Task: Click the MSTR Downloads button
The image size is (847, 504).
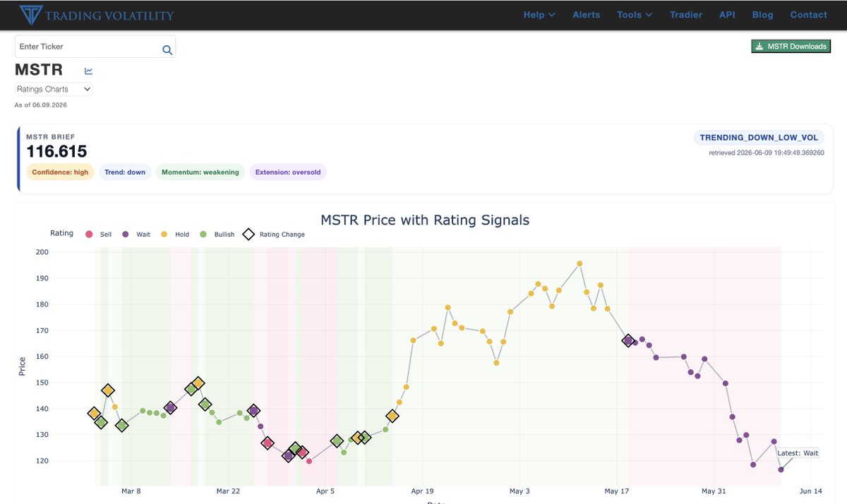Action: tap(791, 47)
